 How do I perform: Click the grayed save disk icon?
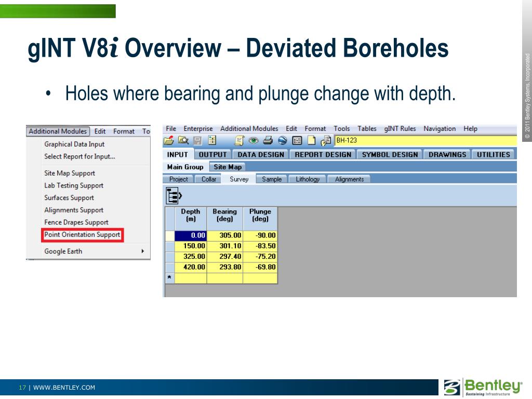tap(197, 140)
